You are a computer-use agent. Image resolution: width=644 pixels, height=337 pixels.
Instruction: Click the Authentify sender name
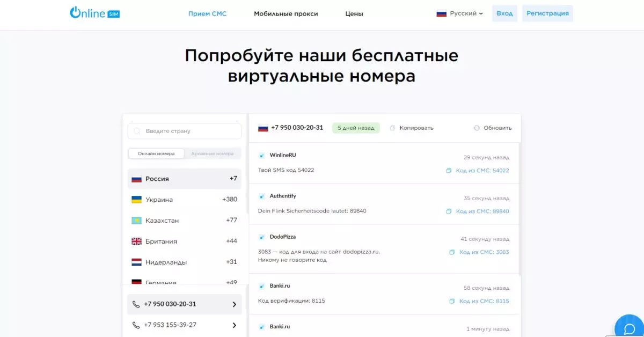[283, 196]
